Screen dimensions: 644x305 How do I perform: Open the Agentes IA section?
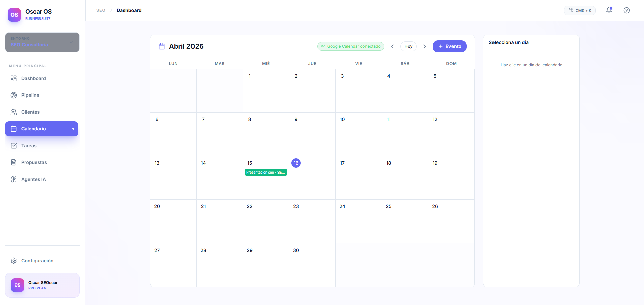point(33,179)
